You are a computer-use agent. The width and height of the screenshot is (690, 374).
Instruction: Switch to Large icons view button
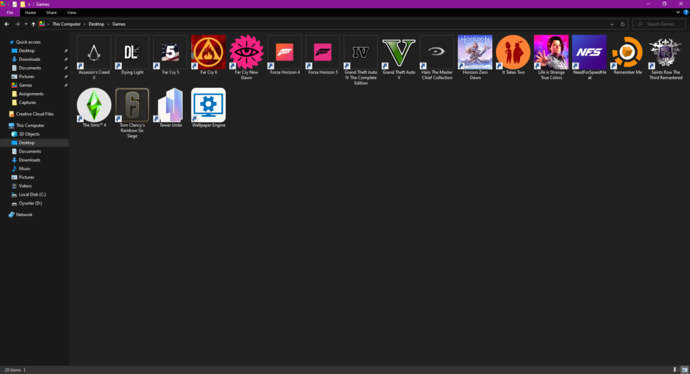[x=684, y=370]
